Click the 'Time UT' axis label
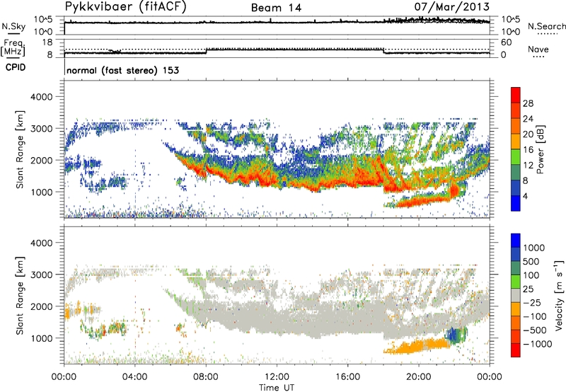Viewport: 566px width, 392px height. [277, 388]
